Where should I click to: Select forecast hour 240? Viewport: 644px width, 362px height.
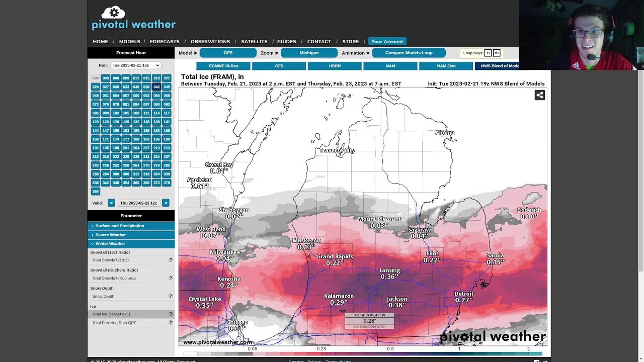point(95,165)
